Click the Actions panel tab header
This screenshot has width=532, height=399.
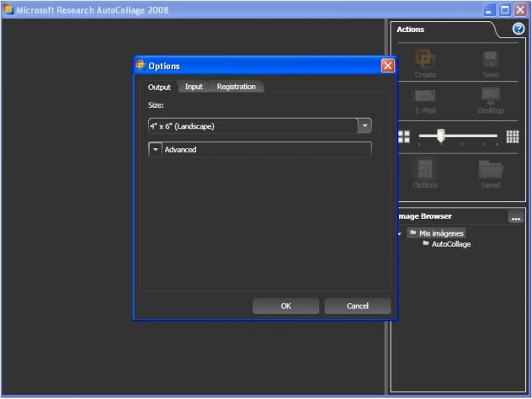(410, 29)
